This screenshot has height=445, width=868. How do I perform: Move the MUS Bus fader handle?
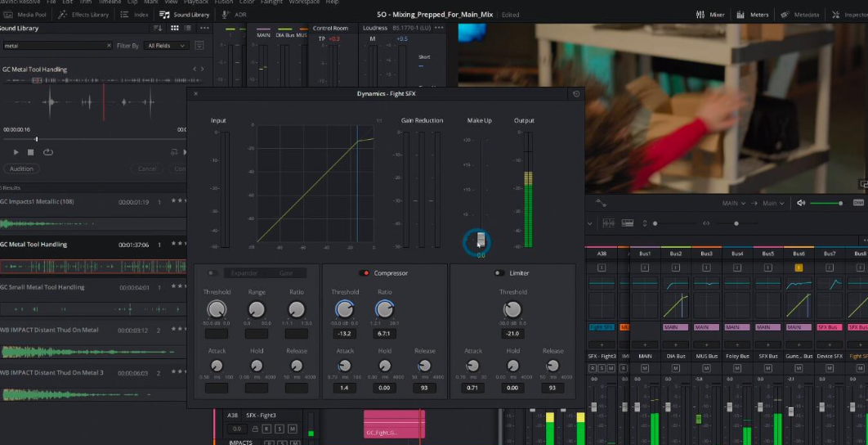699,419
